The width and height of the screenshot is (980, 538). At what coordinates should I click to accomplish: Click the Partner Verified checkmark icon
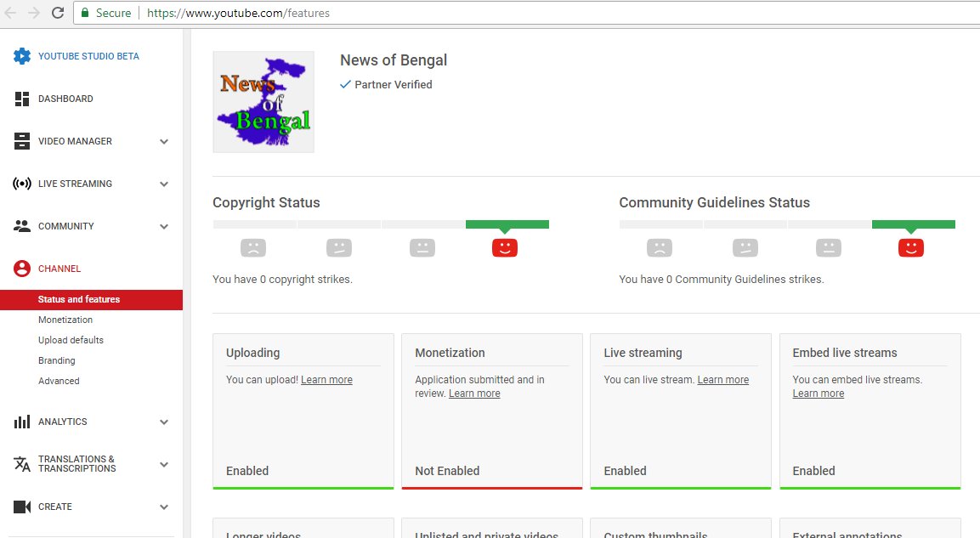(x=345, y=84)
